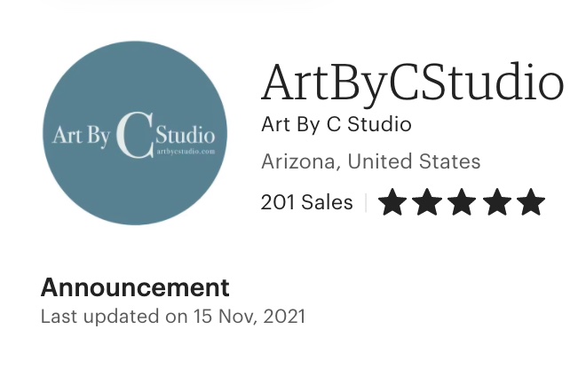Click the divider between sales and stars
Viewport: 586px width, 392px height.
366,202
